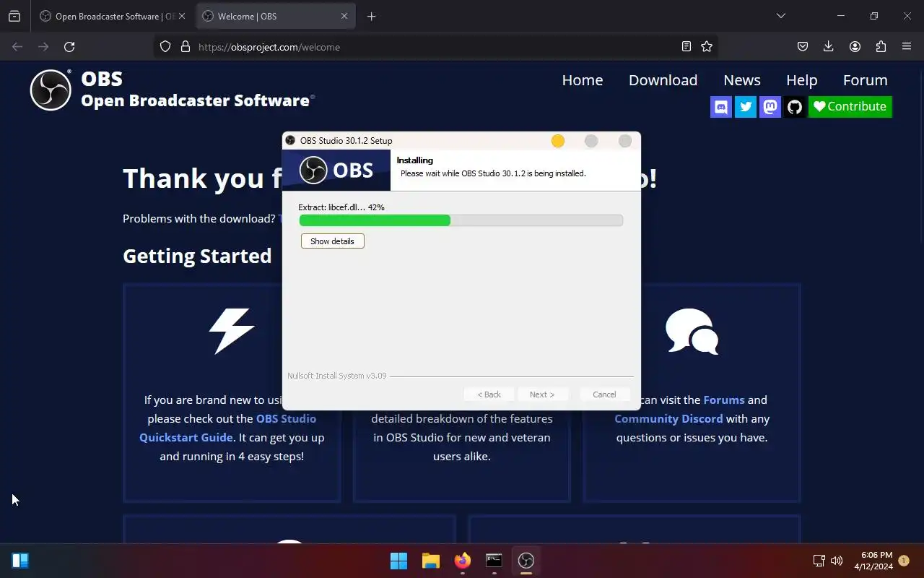Click the browser back arrow
Viewport: 924px width, 578px height.
coord(17,46)
